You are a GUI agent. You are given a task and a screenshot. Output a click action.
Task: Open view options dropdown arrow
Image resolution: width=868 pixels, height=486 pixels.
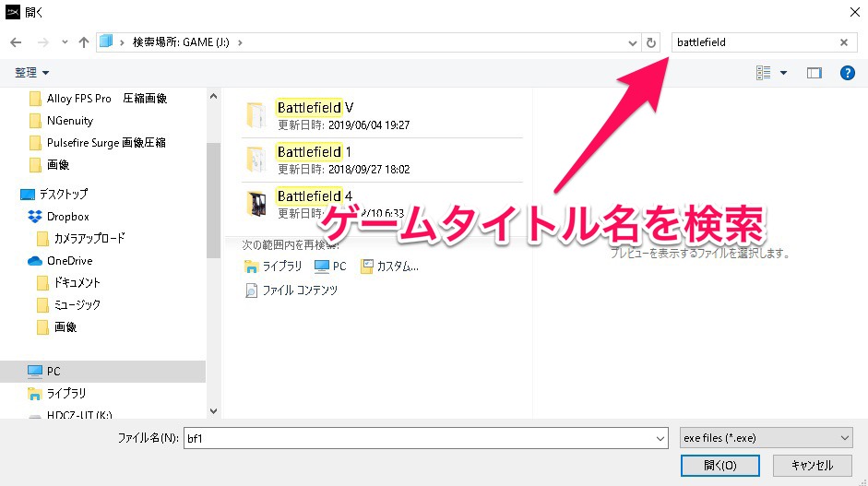coord(783,73)
